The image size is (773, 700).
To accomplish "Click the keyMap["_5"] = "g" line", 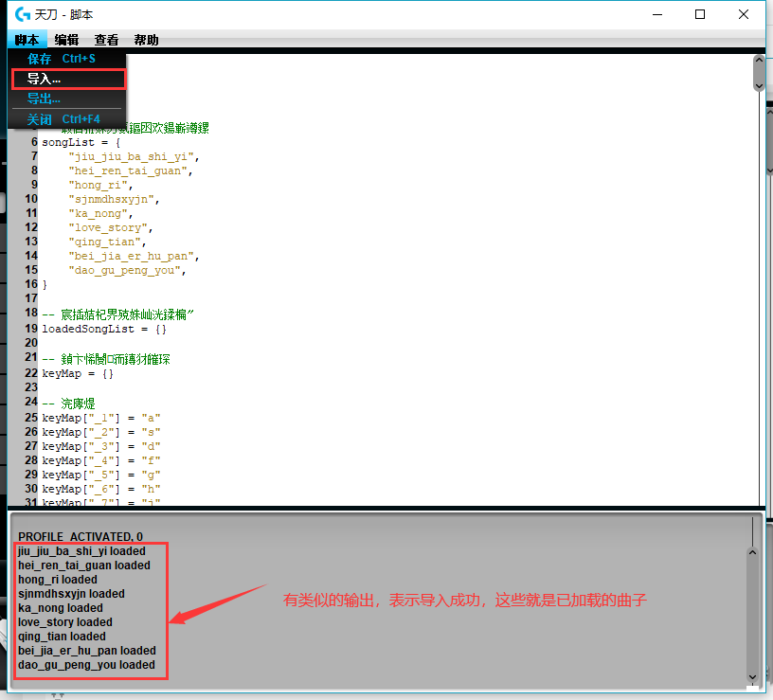I will coord(101,476).
